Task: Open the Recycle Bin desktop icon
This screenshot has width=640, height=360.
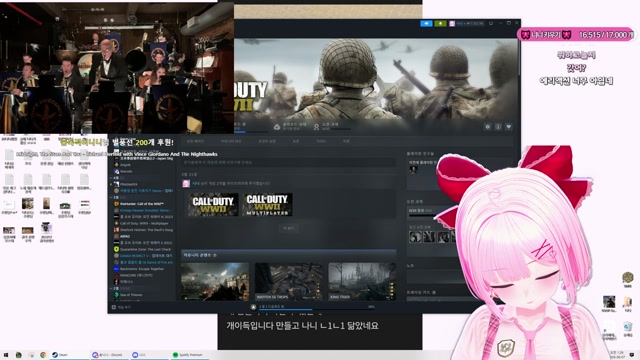Action: 628,329
